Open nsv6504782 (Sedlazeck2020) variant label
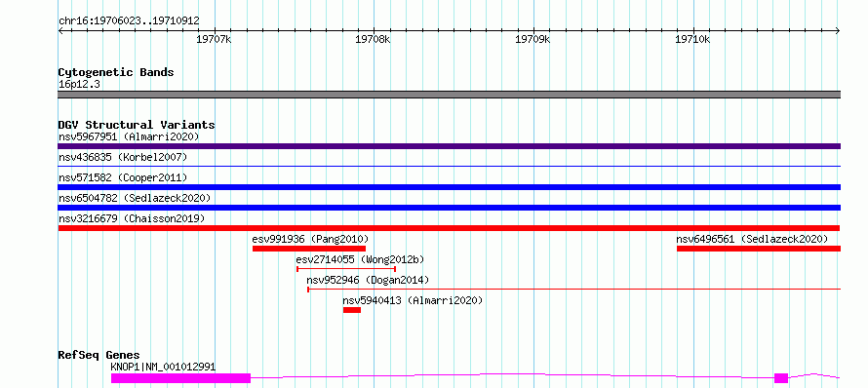868x388 pixels. [135, 198]
